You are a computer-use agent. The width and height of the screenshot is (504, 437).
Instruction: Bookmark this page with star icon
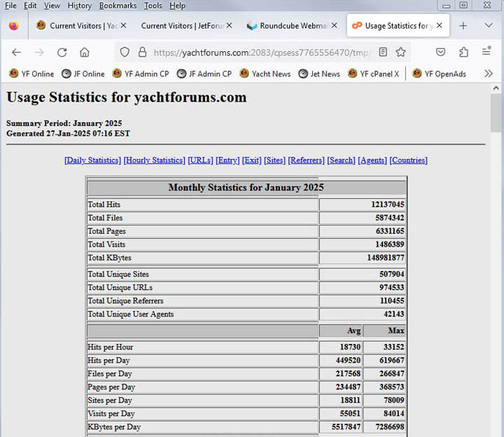(x=400, y=52)
